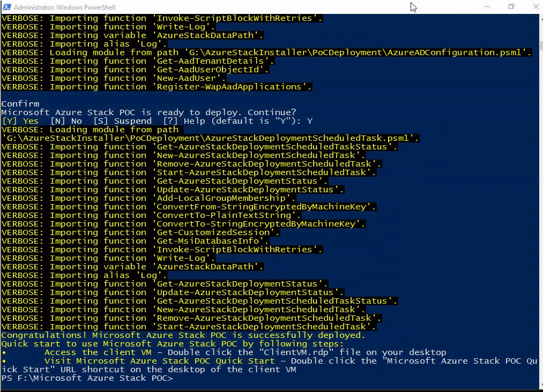Close the PowerShell window

tap(535, 6)
